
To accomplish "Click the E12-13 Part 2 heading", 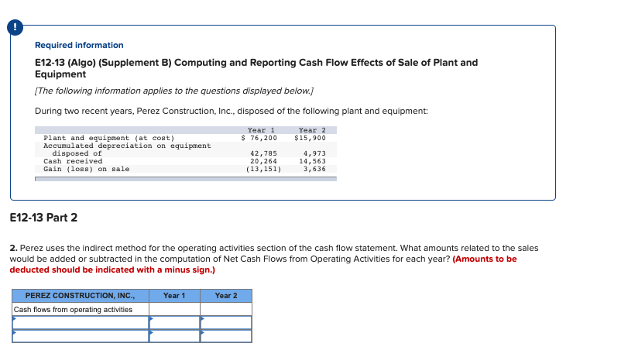I will [43, 218].
